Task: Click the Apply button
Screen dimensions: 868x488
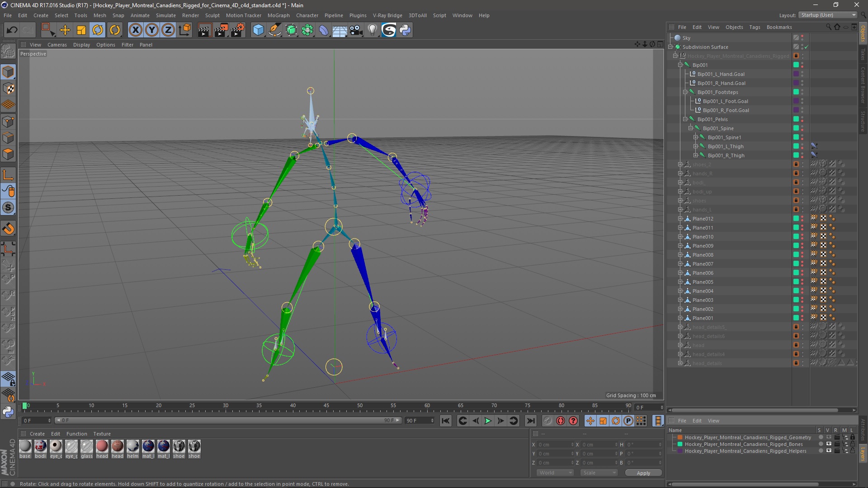Action: pos(643,473)
